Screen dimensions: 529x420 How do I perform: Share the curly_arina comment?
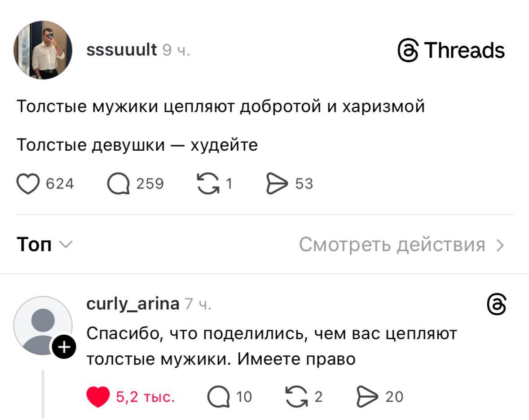click(366, 397)
